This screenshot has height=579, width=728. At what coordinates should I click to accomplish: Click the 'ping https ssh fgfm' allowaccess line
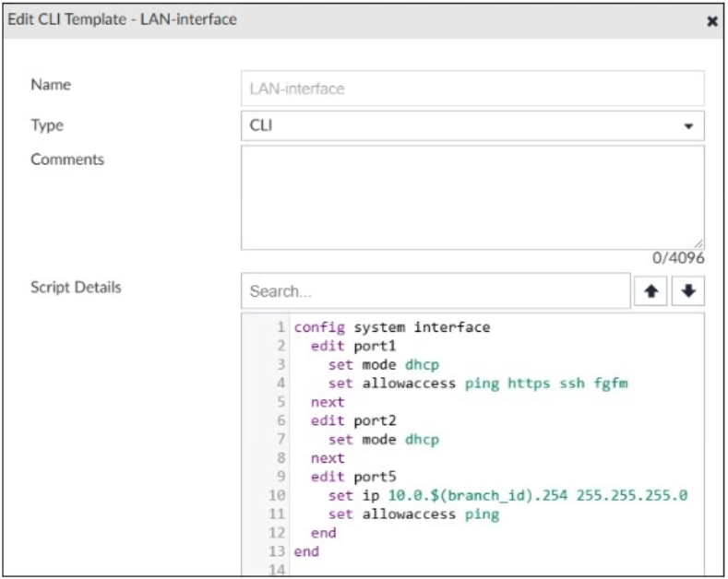pyautogui.click(x=478, y=384)
